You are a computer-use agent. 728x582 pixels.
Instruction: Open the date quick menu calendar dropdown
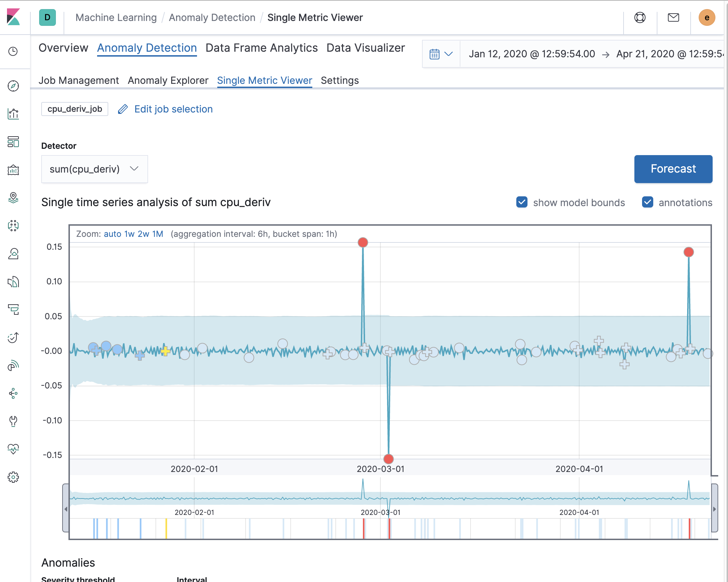click(x=441, y=54)
